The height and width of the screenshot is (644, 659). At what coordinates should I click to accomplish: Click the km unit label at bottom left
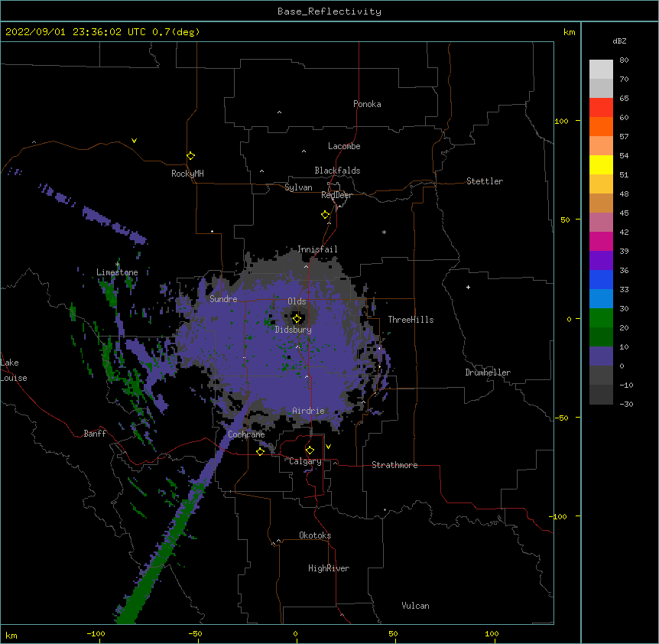click(11, 635)
